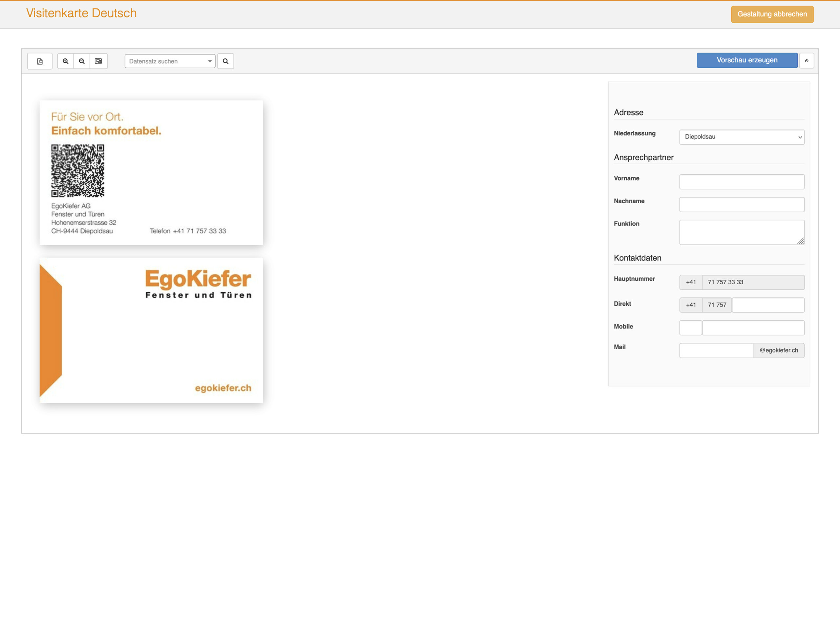Click the Direkt number extension field
Image resolution: width=840 pixels, height=623 pixels.
click(767, 305)
